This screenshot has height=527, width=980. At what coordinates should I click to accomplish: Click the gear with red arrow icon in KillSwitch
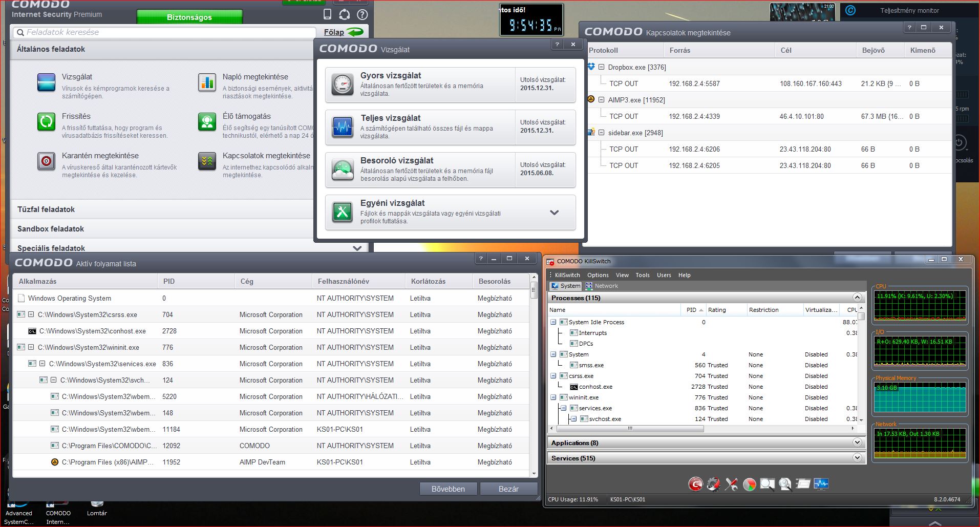click(x=713, y=484)
